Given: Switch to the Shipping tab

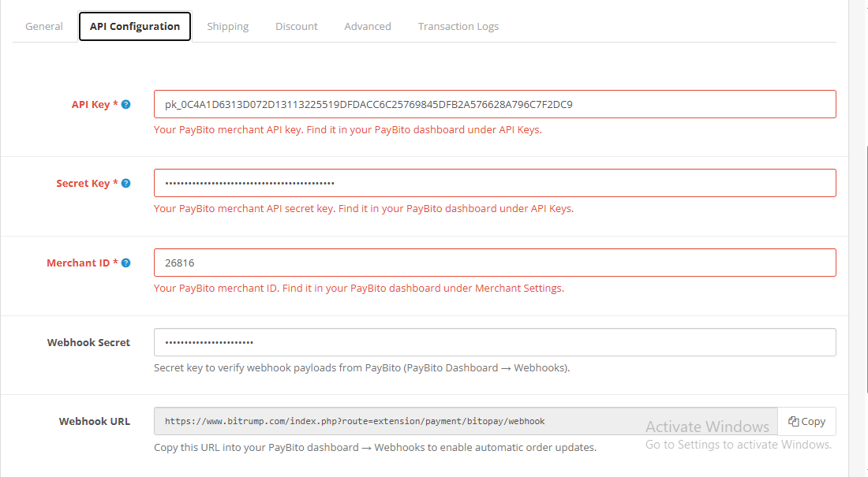Looking at the screenshot, I should (227, 26).
